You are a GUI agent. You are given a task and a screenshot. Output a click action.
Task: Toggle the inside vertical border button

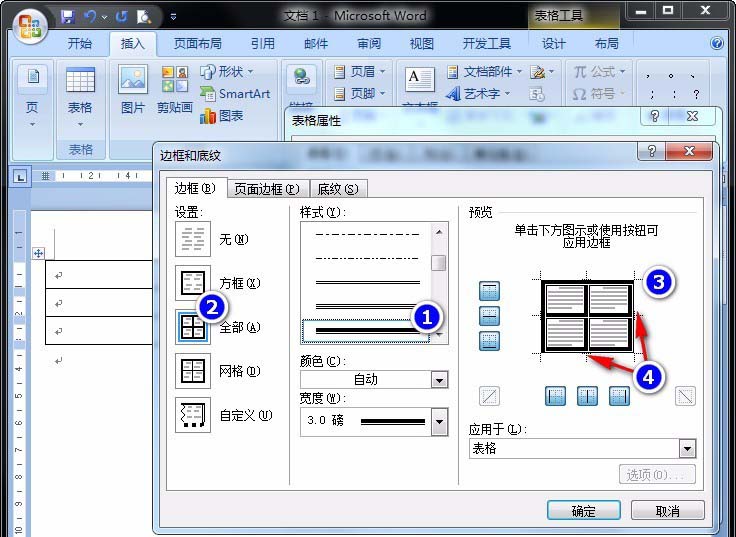pos(587,396)
